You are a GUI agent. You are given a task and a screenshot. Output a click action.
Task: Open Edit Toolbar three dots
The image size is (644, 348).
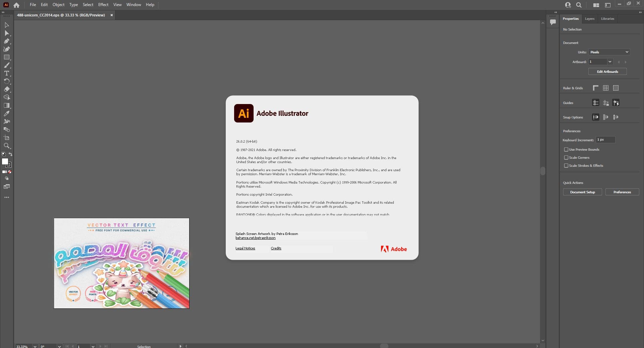pos(7,197)
